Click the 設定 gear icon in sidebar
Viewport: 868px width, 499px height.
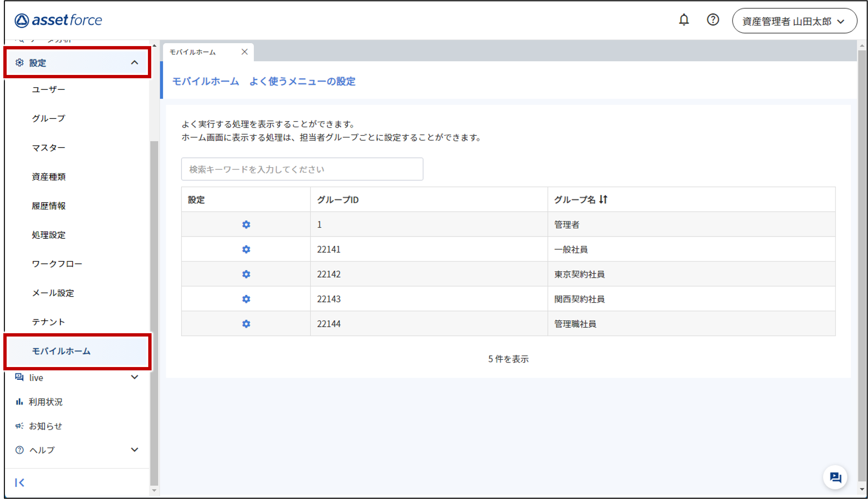click(20, 62)
